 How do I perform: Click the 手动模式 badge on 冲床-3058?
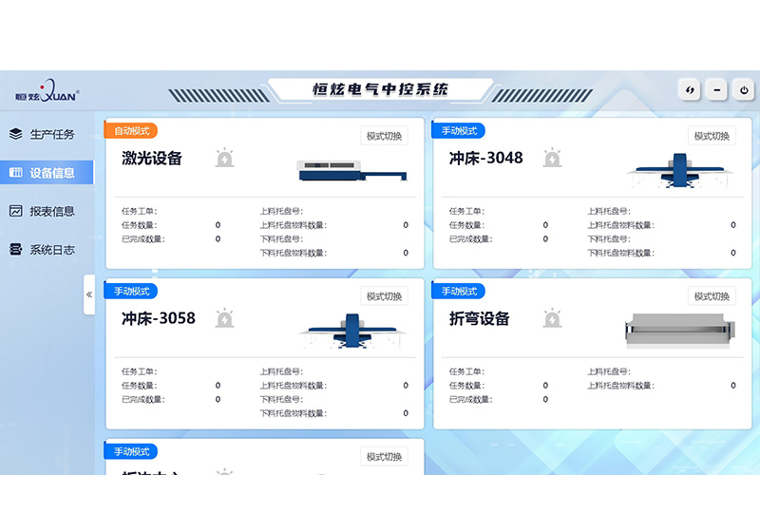coord(131,292)
